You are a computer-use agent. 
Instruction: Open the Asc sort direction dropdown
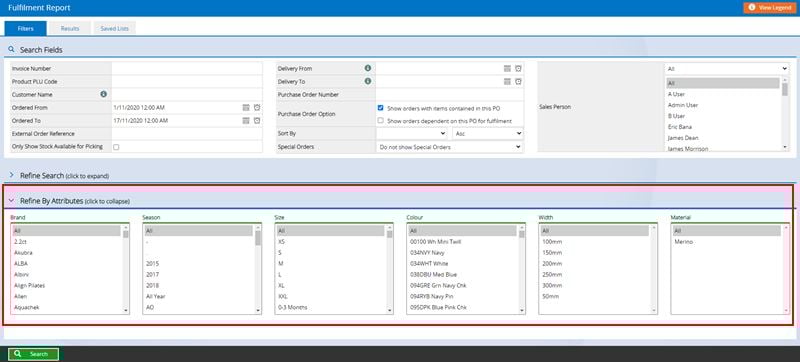(488, 134)
